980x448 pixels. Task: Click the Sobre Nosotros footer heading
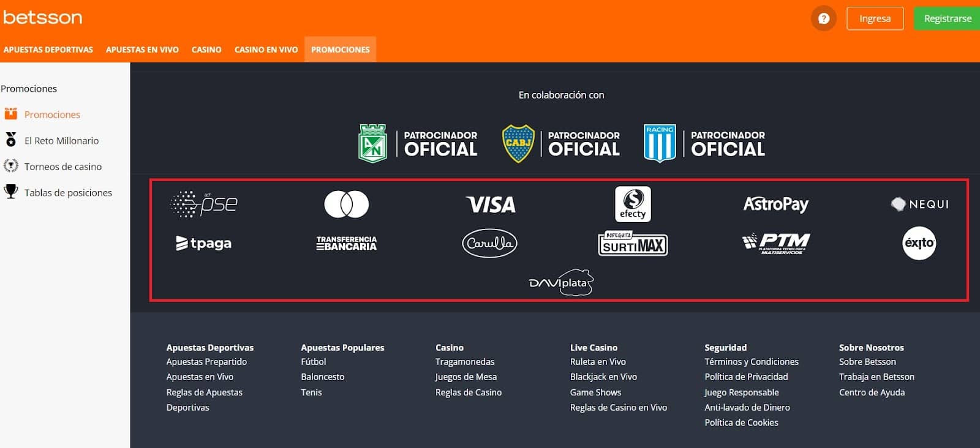point(871,347)
